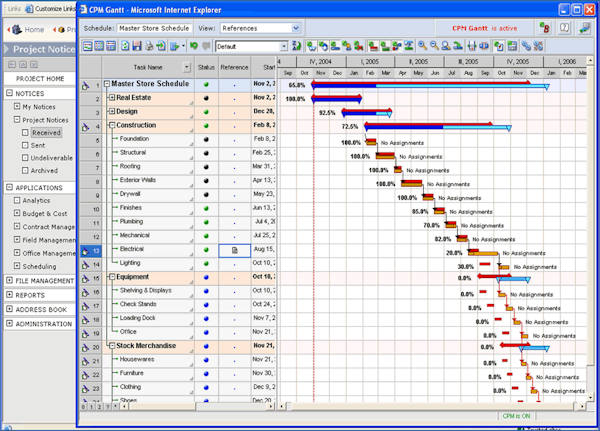Click the PROJECT HOME link
The height and width of the screenshot is (431, 600).
[x=41, y=79]
